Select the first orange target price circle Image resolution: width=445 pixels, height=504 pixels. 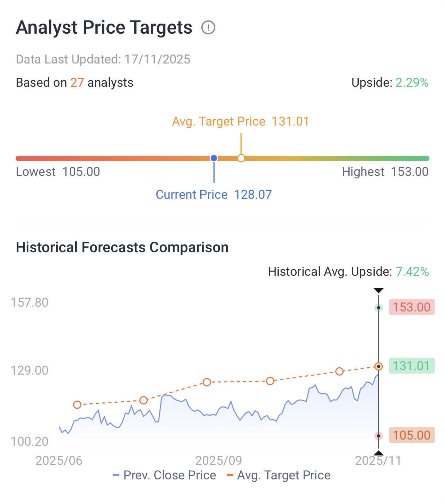[x=77, y=405]
